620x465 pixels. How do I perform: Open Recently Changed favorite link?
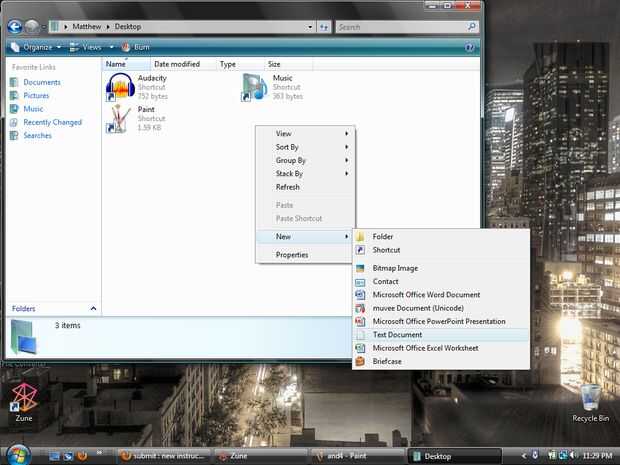coord(53,122)
